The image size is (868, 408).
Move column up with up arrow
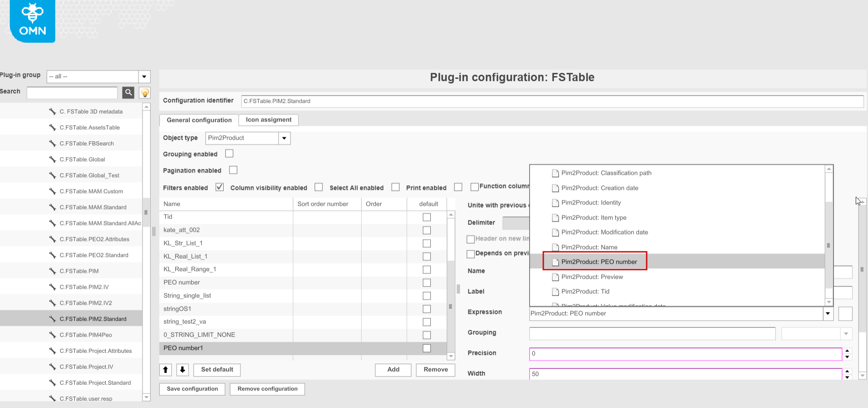click(x=166, y=370)
